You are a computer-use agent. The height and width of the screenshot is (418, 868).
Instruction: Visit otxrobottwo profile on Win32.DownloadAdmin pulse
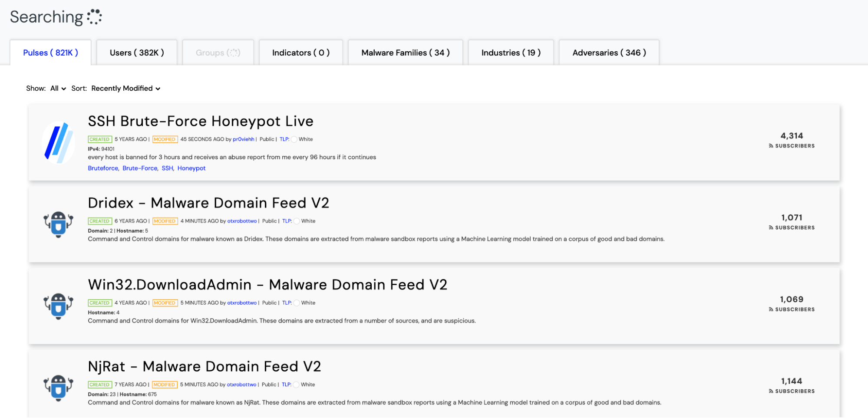tap(242, 303)
